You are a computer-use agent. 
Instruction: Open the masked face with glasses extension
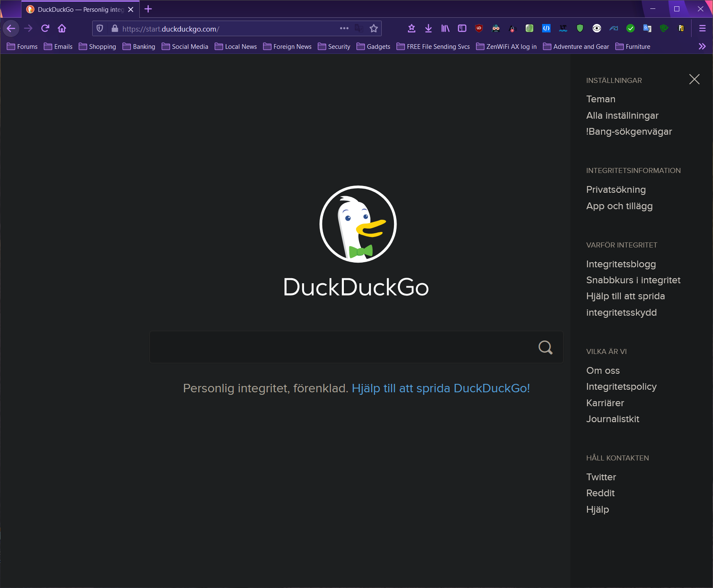(x=496, y=29)
